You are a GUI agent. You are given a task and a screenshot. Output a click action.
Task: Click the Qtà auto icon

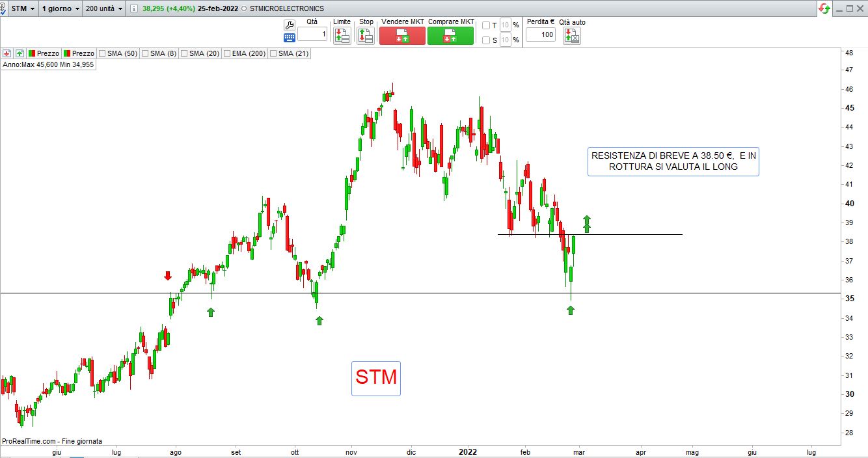[571, 36]
